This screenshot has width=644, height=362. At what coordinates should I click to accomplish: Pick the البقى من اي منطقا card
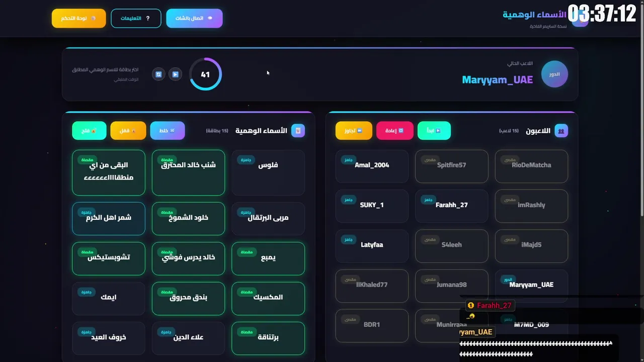pyautogui.click(x=109, y=172)
